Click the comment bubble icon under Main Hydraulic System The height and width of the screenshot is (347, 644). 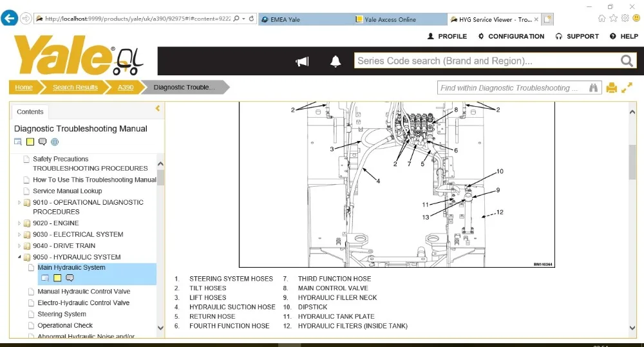[x=70, y=278]
